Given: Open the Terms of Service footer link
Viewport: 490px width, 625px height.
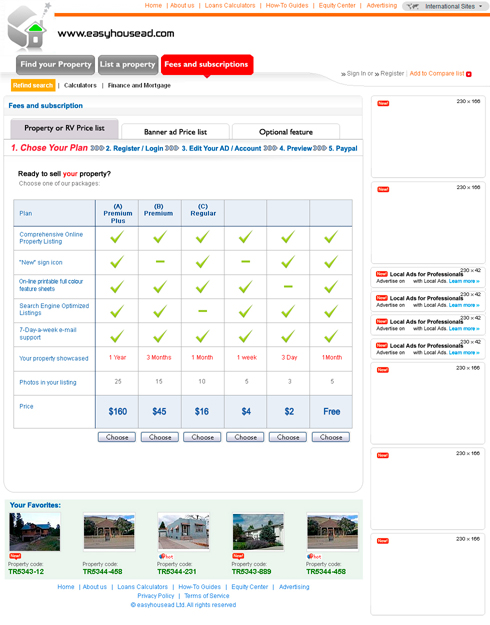Looking at the screenshot, I should (x=207, y=596).
